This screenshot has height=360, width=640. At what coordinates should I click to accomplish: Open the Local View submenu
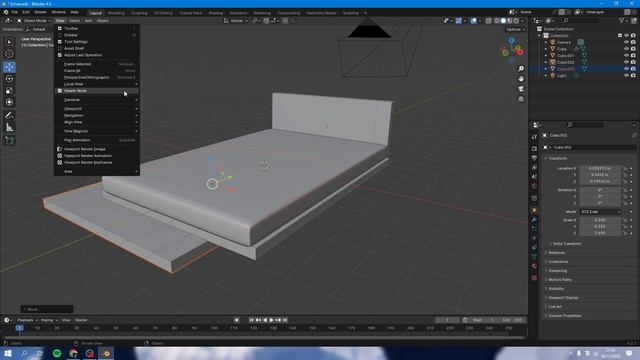[x=97, y=84]
